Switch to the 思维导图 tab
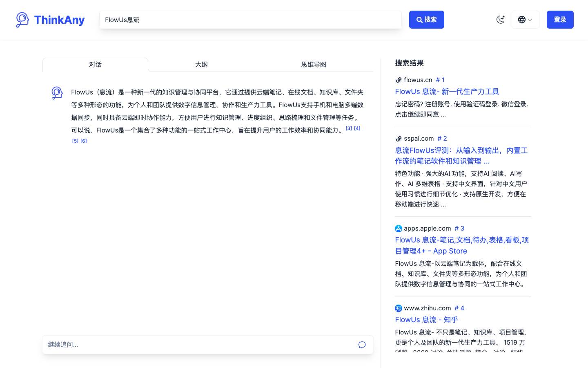This screenshot has height=368, width=588. coord(313,64)
